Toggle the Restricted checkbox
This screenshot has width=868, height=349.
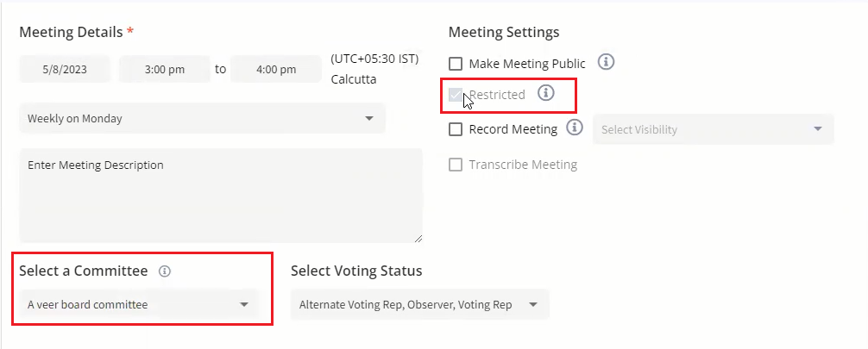pyautogui.click(x=456, y=95)
